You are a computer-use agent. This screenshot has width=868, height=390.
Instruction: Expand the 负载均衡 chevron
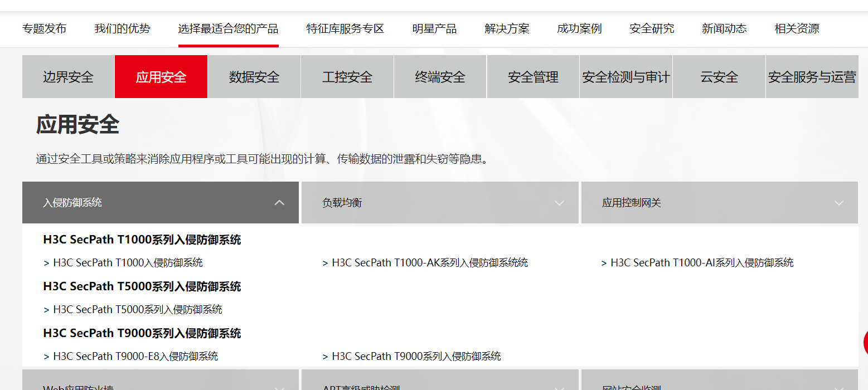point(559,203)
